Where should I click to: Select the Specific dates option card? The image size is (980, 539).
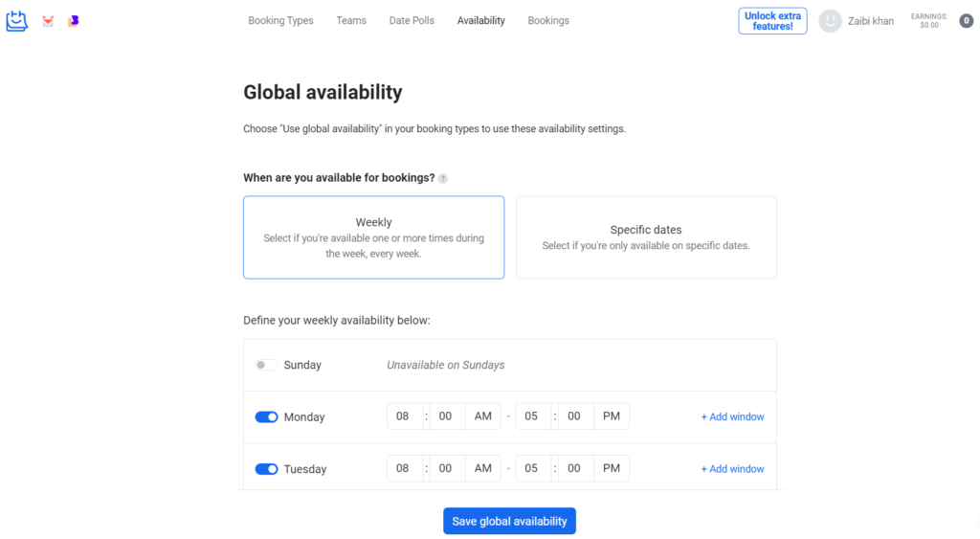click(646, 237)
